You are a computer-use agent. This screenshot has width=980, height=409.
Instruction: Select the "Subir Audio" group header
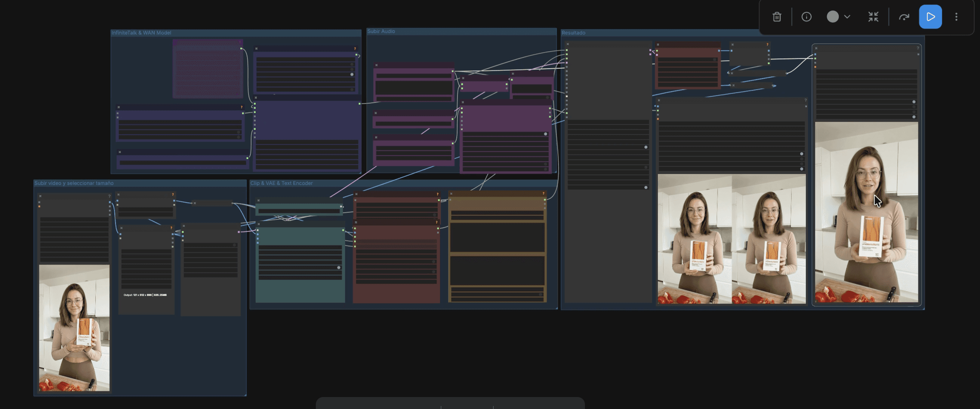pyautogui.click(x=381, y=31)
